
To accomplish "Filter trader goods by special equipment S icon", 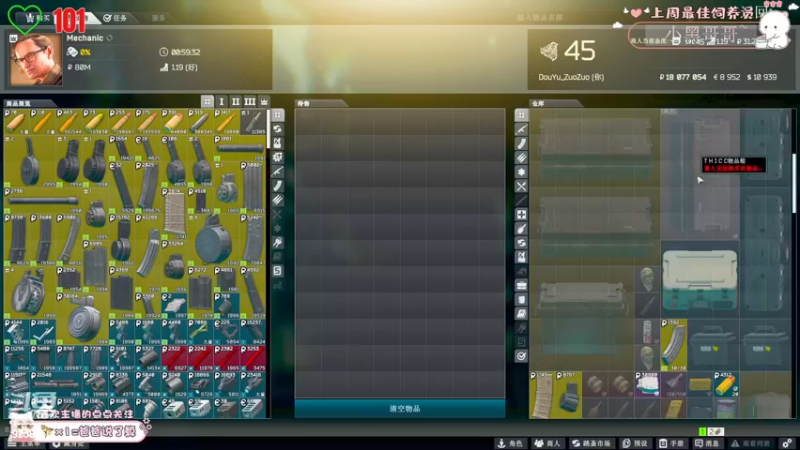I will (x=278, y=270).
